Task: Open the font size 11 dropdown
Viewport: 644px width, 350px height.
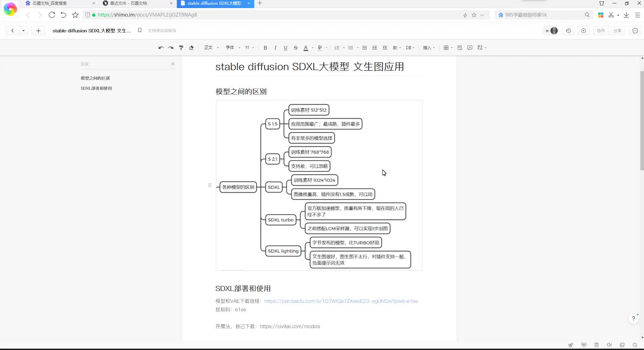Action: (249, 48)
